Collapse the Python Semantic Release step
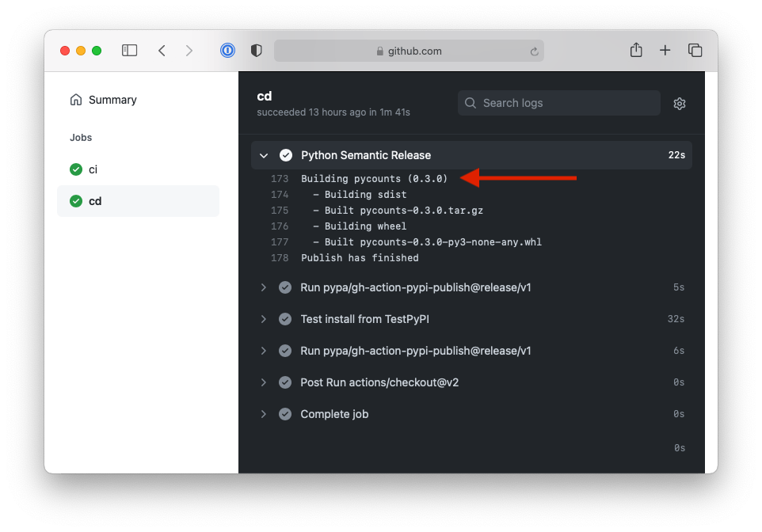The image size is (762, 532). [x=264, y=155]
